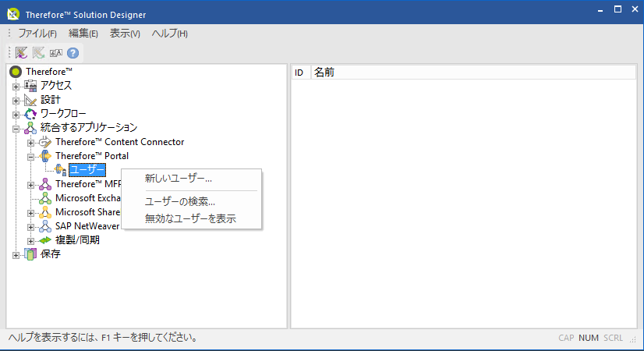The height and width of the screenshot is (351, 644).
Task: Collapse the Therefore Portal node
Action: [x=31, y=157]
